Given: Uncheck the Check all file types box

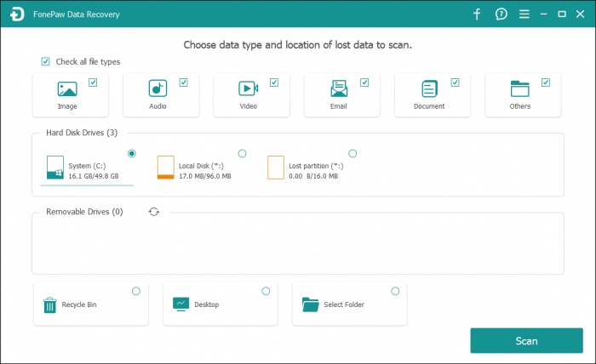Looking at the screenshot, I should click(x=45, y=62).
